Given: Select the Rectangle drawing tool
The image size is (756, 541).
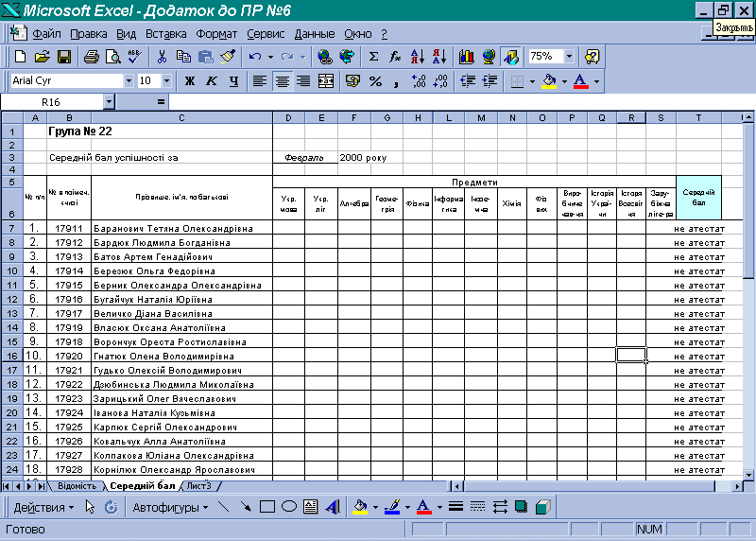Looking at the screenshot, I should pos(267,507).
